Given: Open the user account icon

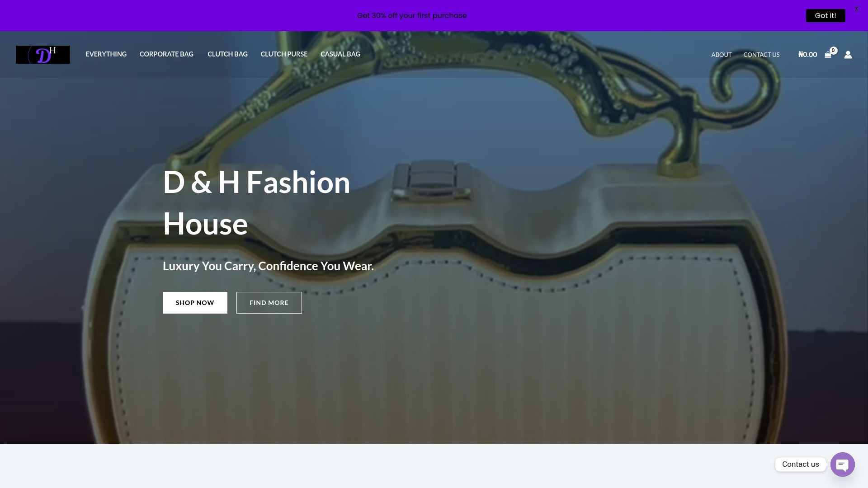Looking at the screenshot, I should (x=848, y=55).
